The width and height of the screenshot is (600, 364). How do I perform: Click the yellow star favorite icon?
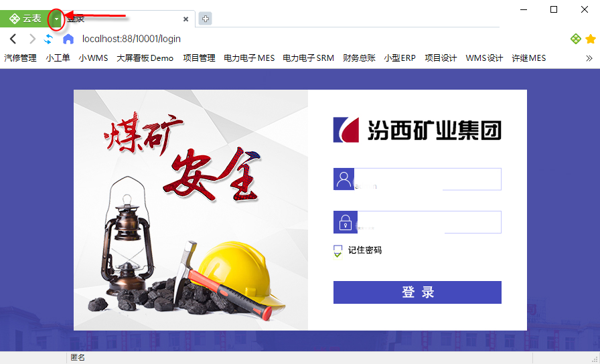[x=591, y=39]
